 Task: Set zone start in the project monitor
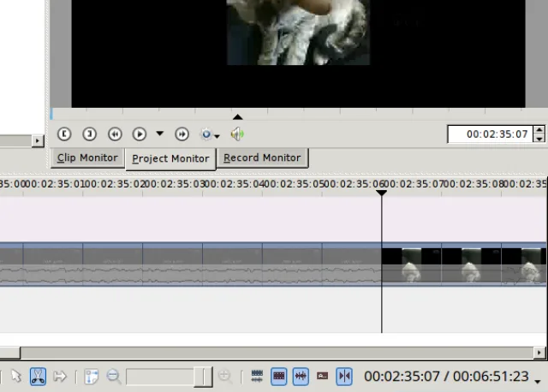click(x=64, y=134)
